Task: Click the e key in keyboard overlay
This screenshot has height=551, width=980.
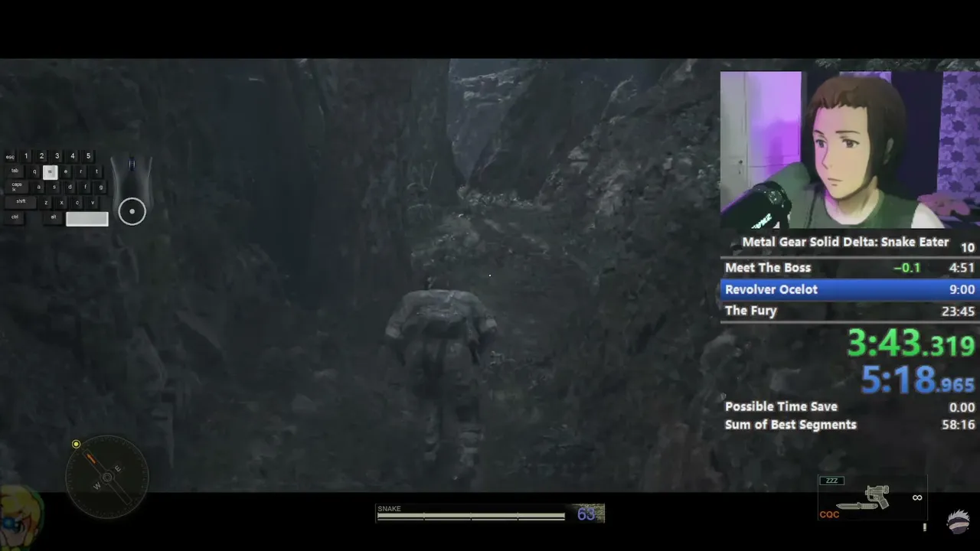Action: click(x=66, y=171)
